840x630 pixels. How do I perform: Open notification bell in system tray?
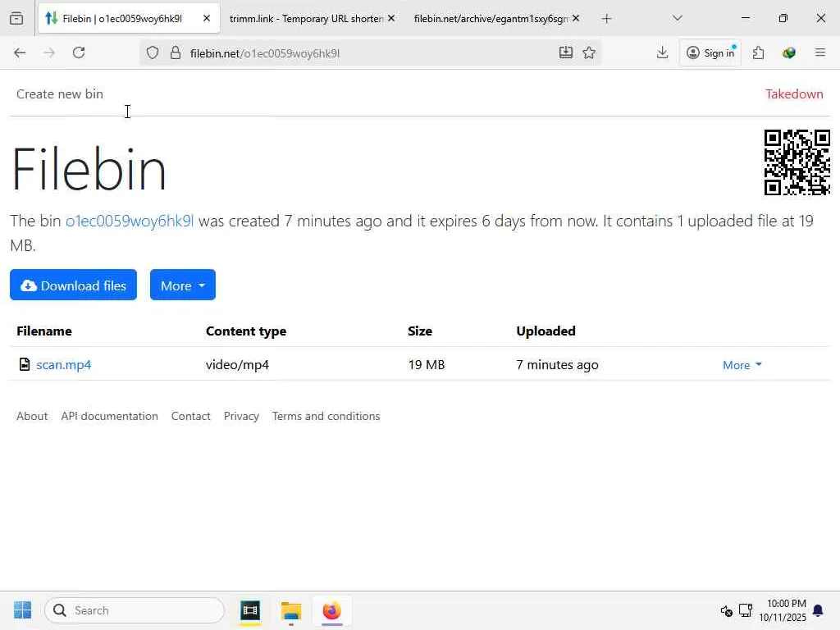(x=818, y=610)
